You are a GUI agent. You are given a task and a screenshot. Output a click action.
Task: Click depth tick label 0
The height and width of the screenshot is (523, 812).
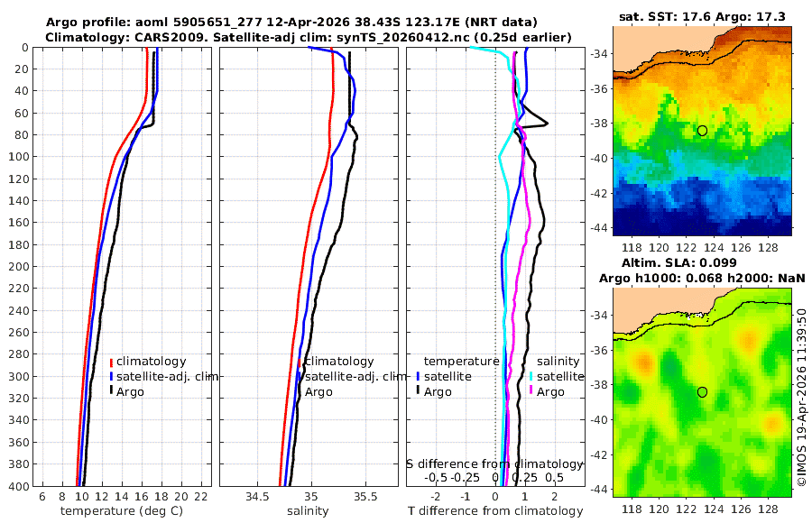[x=25, y=48]
